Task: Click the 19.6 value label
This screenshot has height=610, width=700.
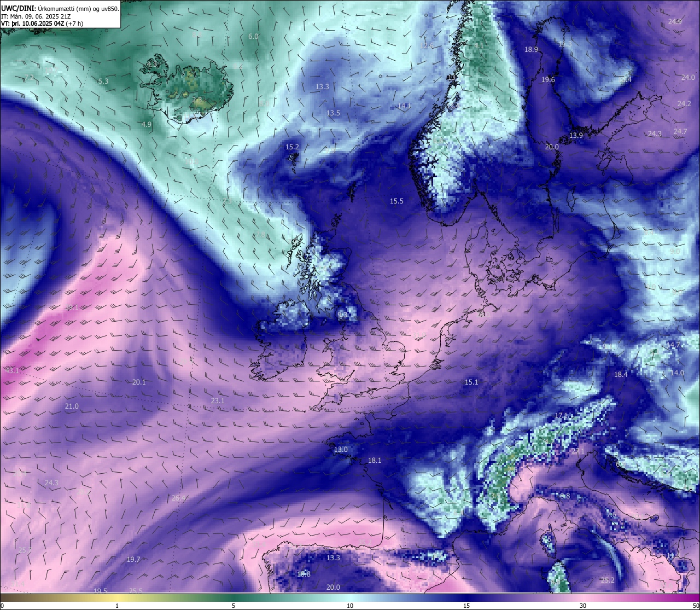Action: click(548, 80)
